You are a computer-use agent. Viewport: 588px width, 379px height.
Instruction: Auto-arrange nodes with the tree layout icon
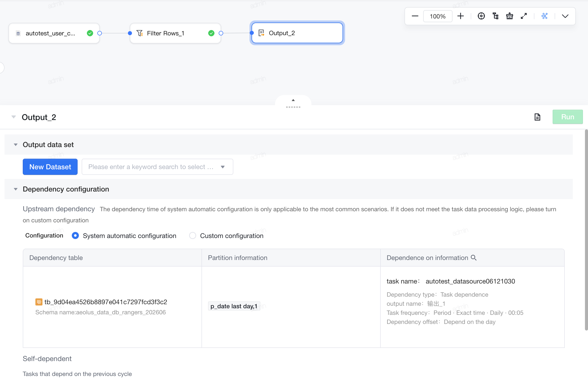point(495,16)
